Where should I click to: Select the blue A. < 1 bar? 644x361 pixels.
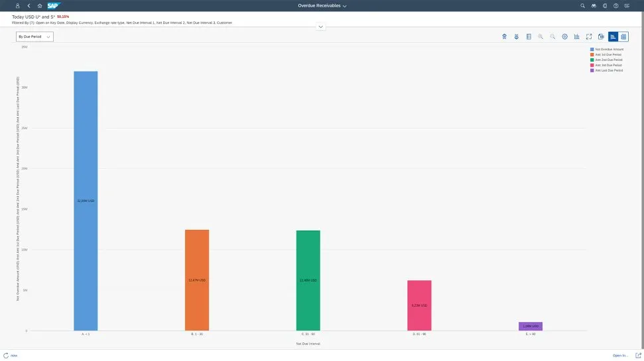coord(86,201)
